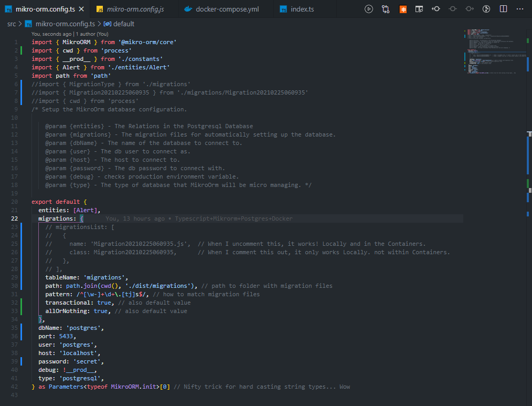Open the Git compare changes icon
Screen dimensions: 532x406
(385, 9)
